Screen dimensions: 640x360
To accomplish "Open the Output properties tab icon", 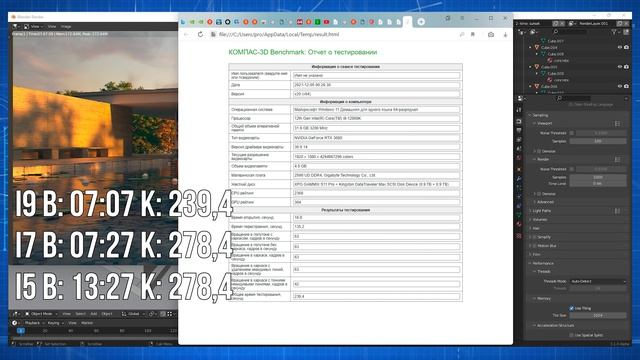I will coord(519,131).
